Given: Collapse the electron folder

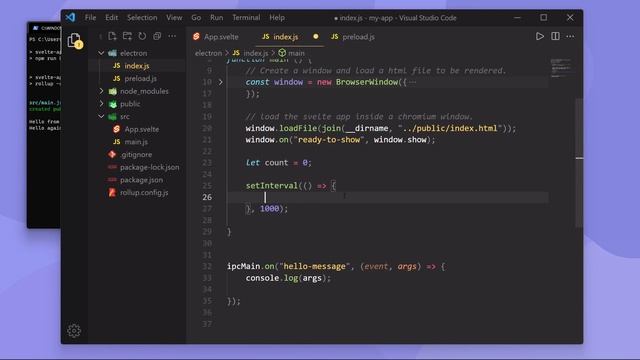Looking at the screenshot, I should tap(101, 53).
